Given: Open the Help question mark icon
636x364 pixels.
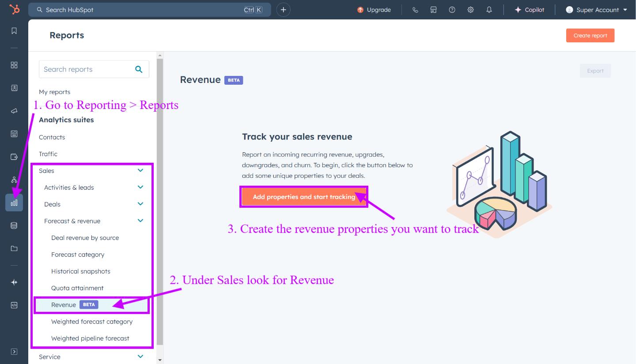Looking at the screenshot, I should pos(452,10).
